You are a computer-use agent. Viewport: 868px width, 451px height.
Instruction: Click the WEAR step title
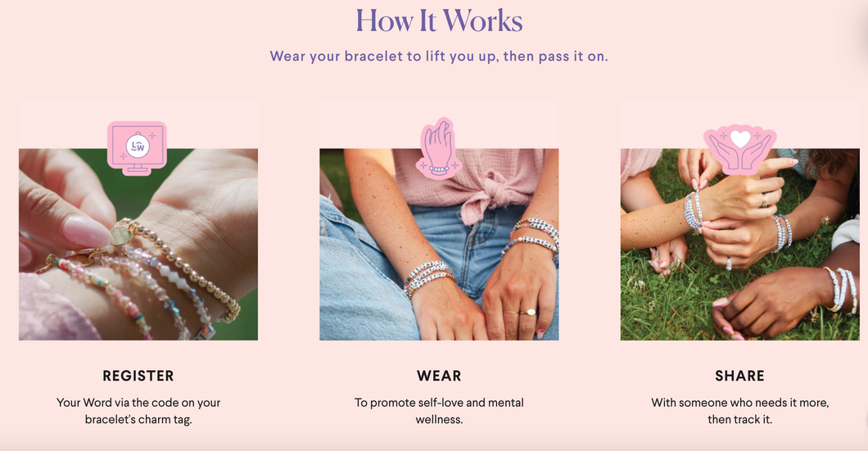439,376
